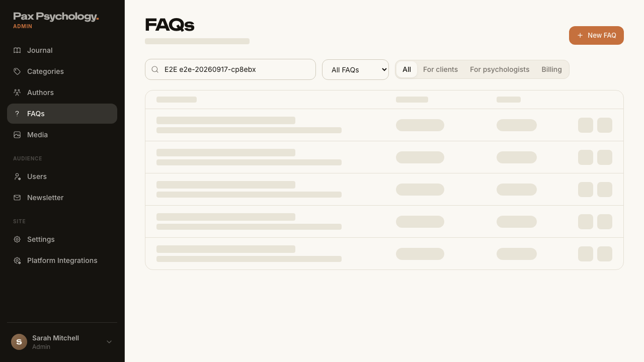Click the Categories tag icon
The width and height of the screenshot is (644, 362).
click(17, 71)
